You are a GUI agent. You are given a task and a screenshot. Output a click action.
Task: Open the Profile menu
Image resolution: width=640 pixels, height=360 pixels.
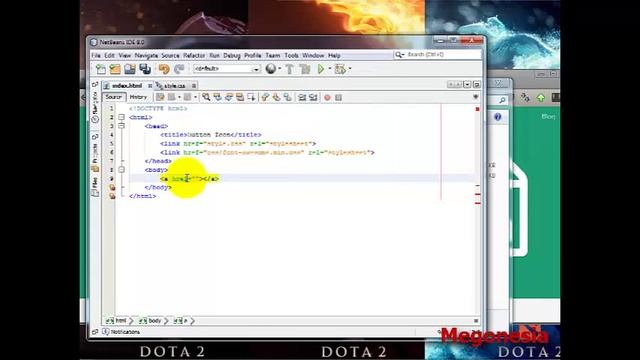pos(253,56)
